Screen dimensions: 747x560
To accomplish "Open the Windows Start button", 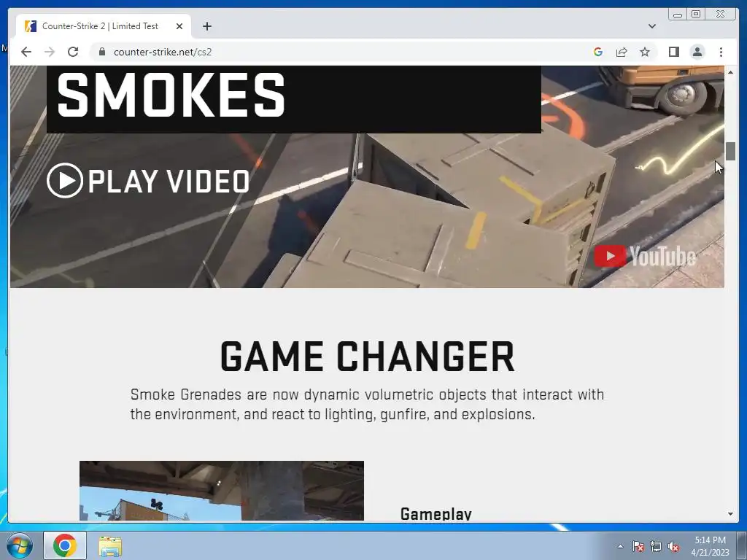I will click(19, 545).
